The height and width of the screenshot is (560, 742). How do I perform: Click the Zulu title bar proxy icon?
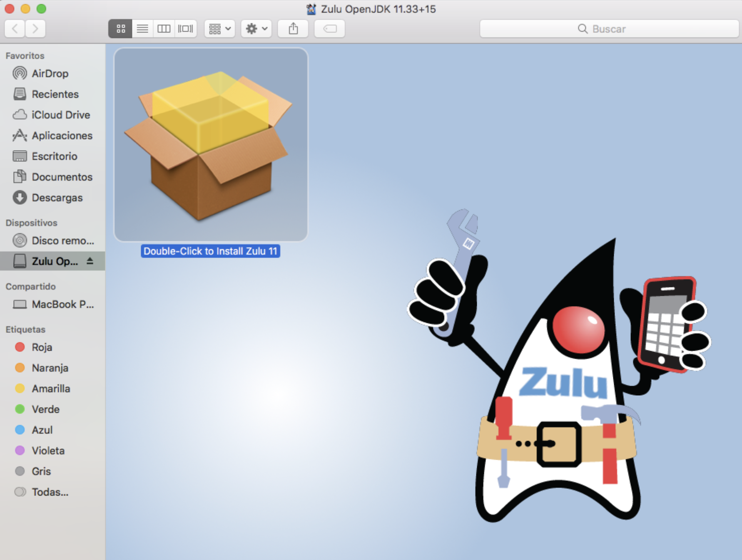[311, 9]
